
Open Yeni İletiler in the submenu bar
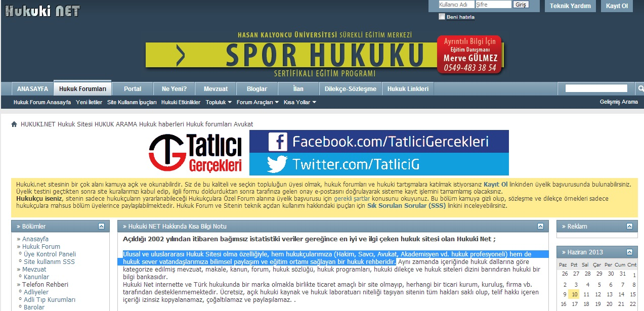pos(89,102)
